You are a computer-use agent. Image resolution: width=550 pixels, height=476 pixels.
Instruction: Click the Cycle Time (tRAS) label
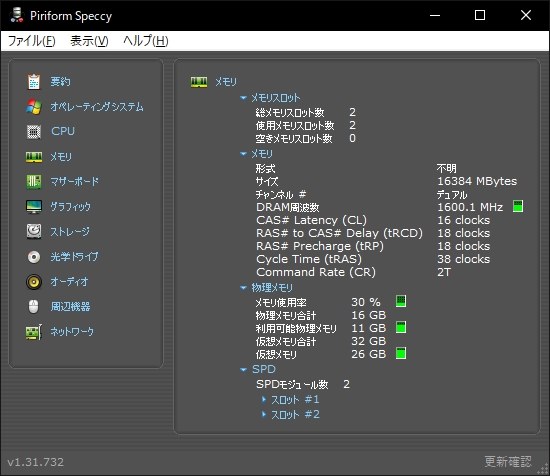pos(309,259)
